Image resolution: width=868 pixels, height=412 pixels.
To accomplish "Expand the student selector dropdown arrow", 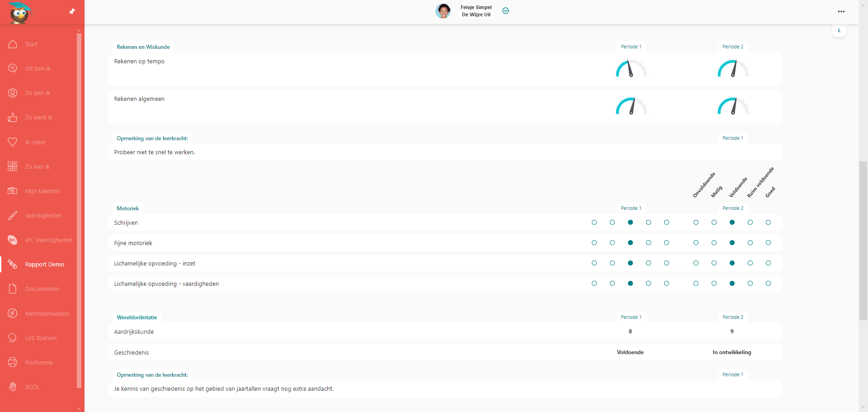I will tap(506, 11).
